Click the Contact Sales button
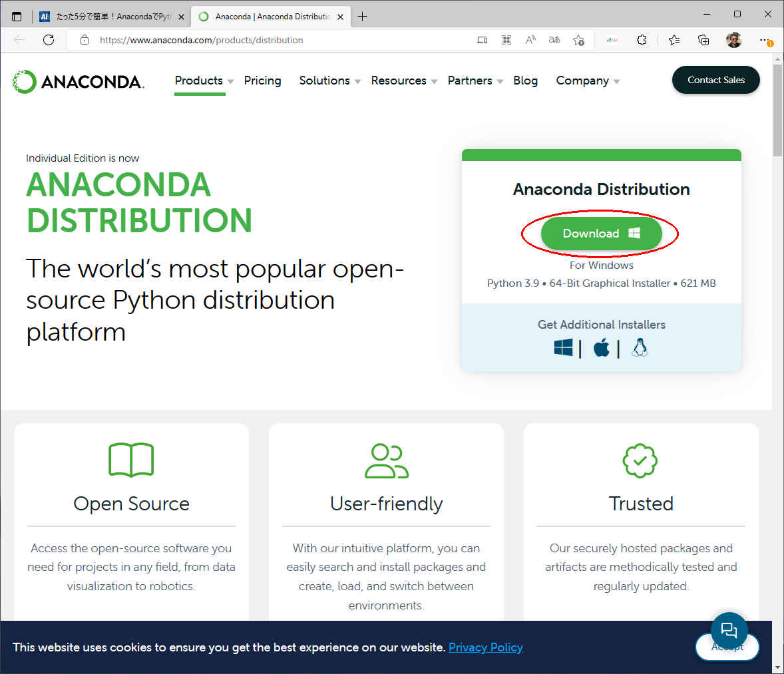Image resolution: width=784 pixels, height=674 pixels. 715,80
